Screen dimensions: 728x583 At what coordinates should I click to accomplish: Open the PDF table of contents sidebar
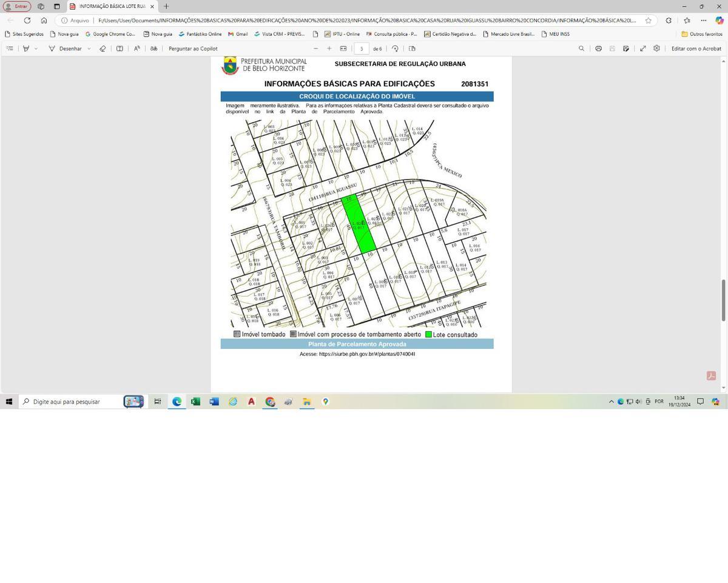click(10, 49)
